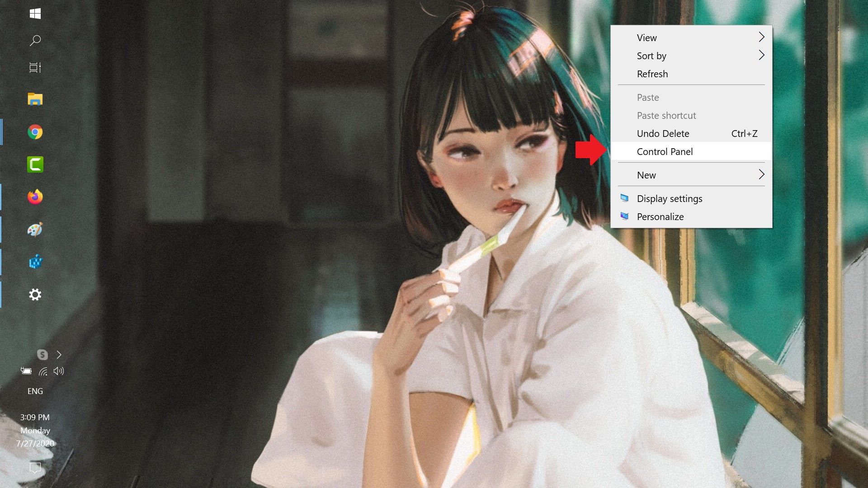Launch Camtasia from the taskbar
The image size is (868, 488).
[x=35, y=164]
